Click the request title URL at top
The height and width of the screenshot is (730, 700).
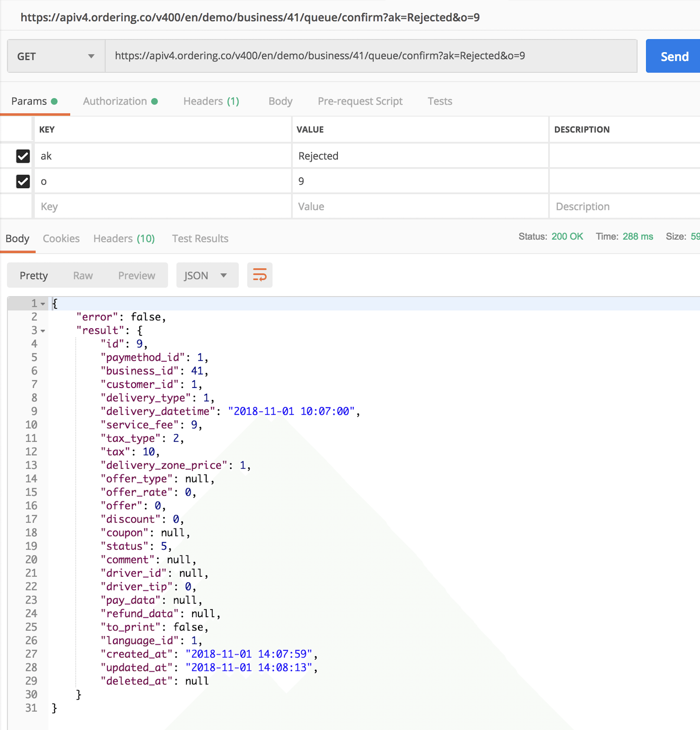(x=250, y=17)
